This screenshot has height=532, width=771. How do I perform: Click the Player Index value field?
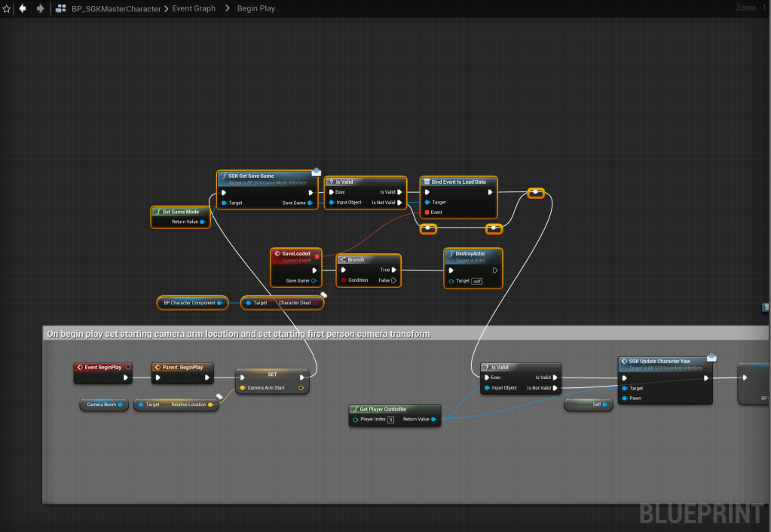(x=390, y=419)
